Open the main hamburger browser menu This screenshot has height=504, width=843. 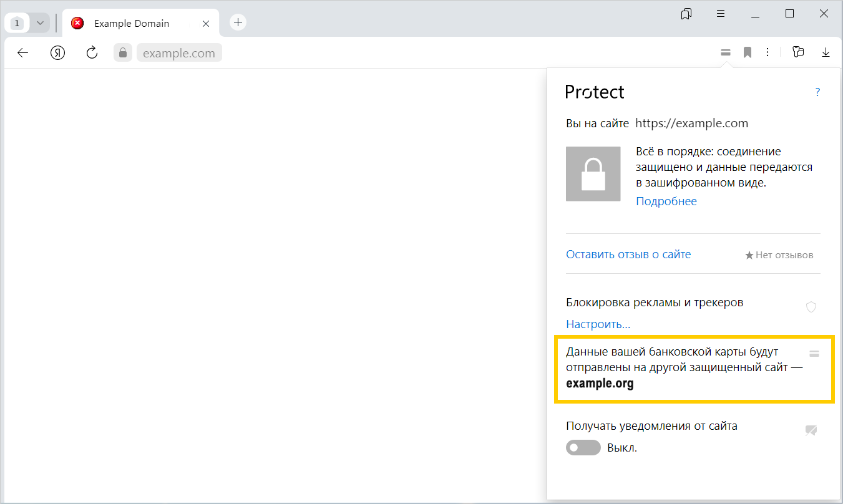[x=721, y=14]
